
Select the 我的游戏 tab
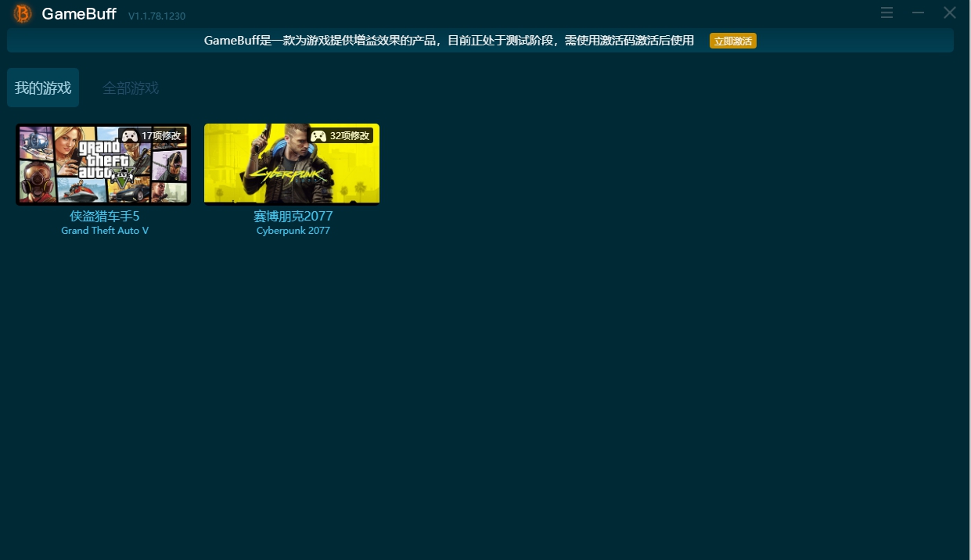(42, 88)
